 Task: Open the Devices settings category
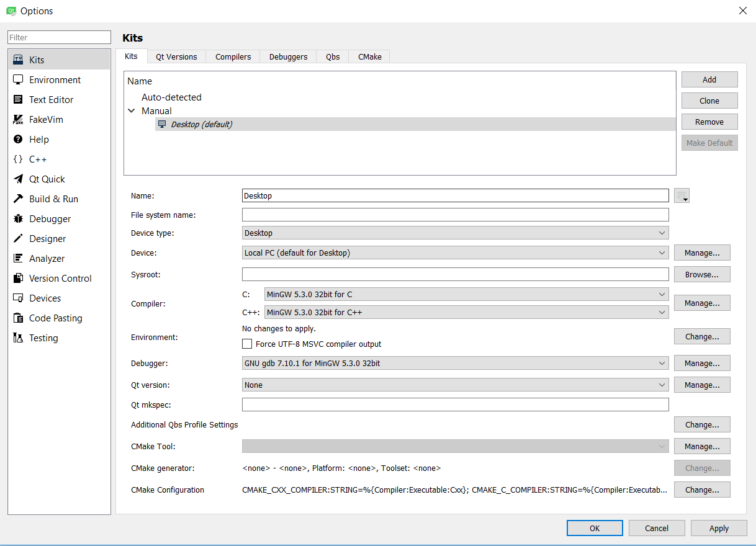[x=59, y=298]
